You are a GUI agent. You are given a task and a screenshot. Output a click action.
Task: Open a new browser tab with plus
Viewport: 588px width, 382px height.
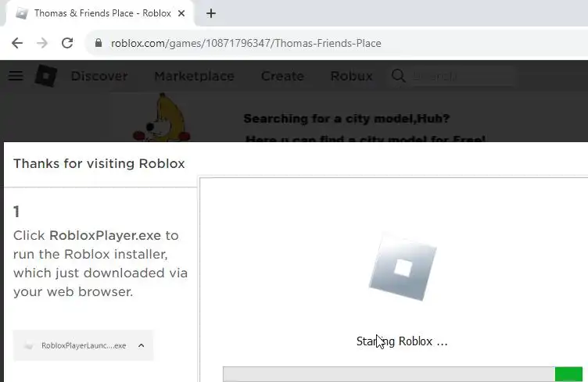(x=211, y=13)
